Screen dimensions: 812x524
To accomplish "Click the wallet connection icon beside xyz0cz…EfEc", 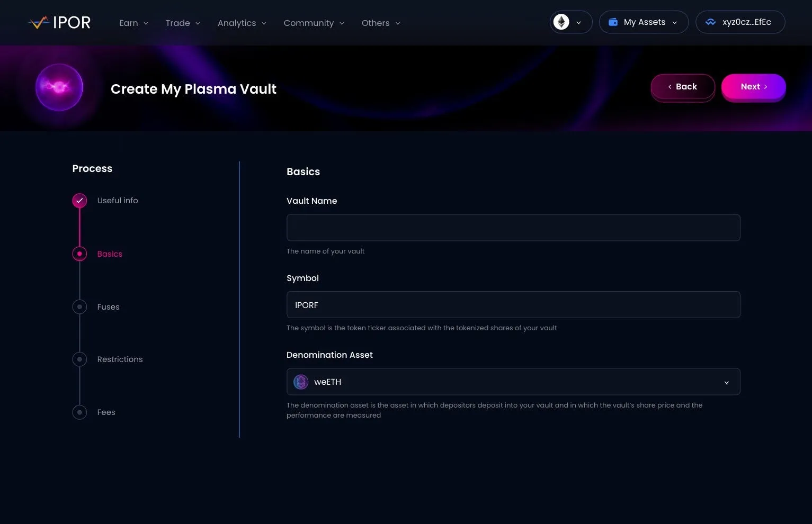I will [710, 22].
